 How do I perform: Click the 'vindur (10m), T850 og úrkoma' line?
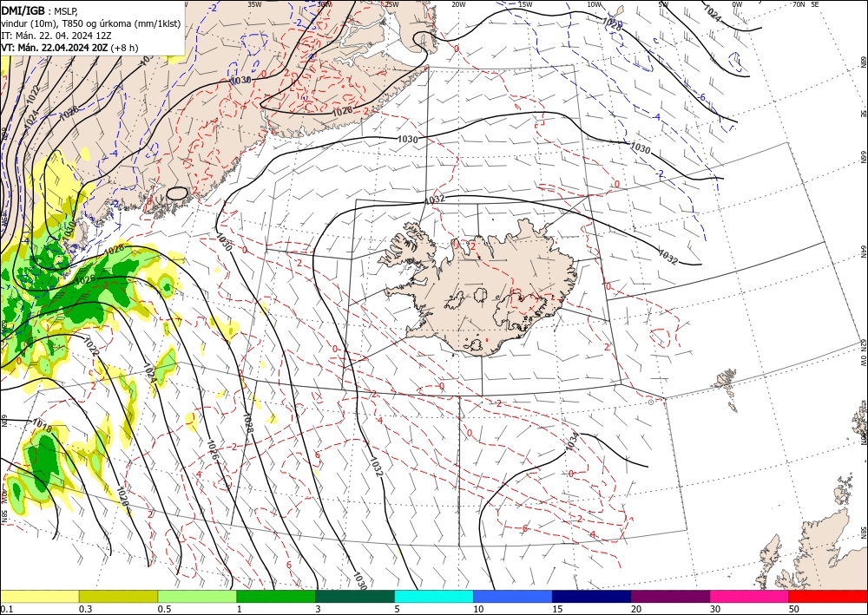[x=90, y=23]
